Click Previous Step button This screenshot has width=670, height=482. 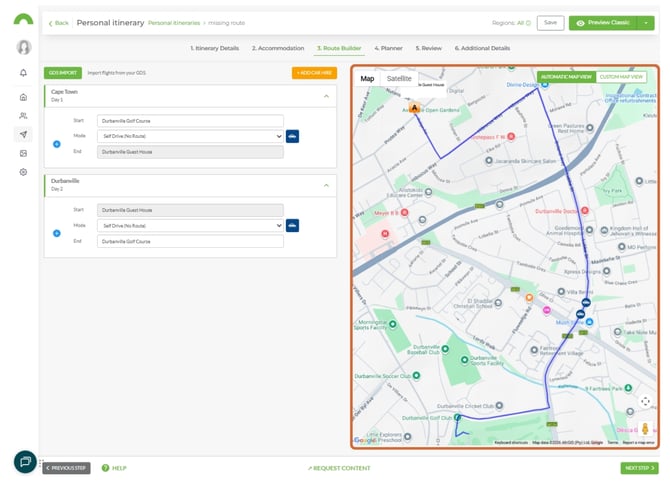pyautogui.click(x=66, y=468)
